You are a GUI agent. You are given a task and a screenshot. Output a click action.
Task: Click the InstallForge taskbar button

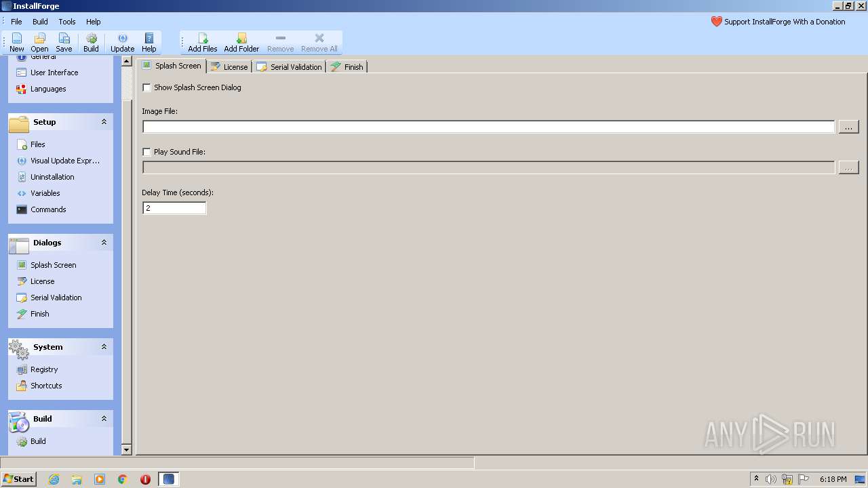(169, 479)
